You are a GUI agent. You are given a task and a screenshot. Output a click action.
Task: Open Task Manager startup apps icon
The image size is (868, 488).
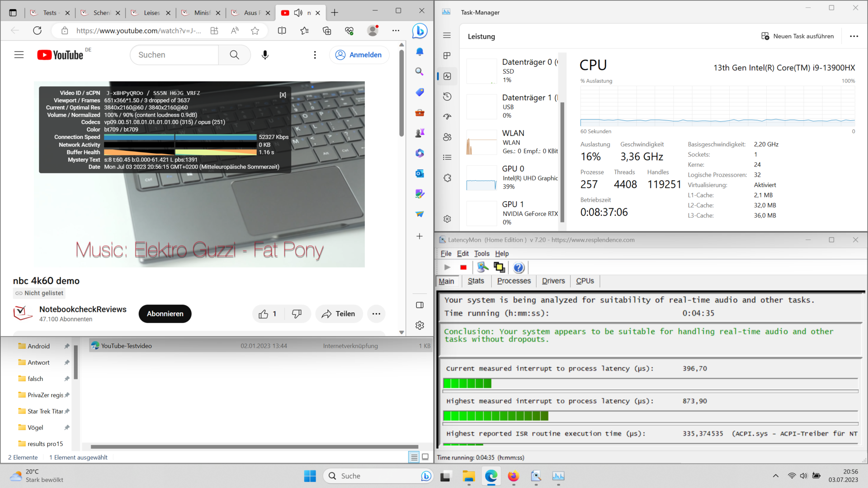(x=447, y=117)
